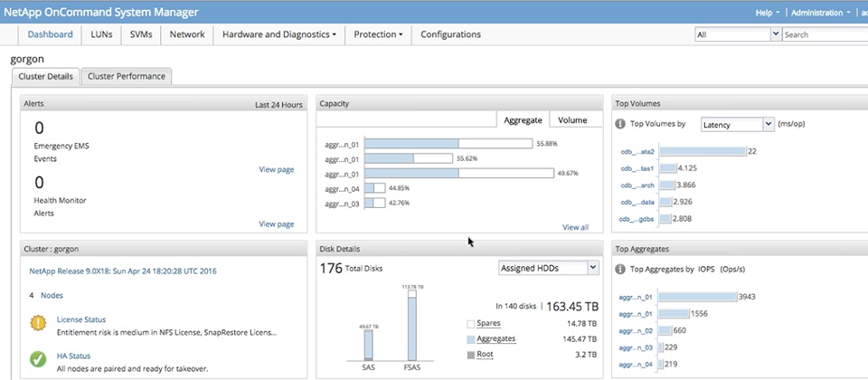Image resolution: width=868 pixels, height=380 pixels.
Task: Open the Network section
Action: tap(187, 34)
